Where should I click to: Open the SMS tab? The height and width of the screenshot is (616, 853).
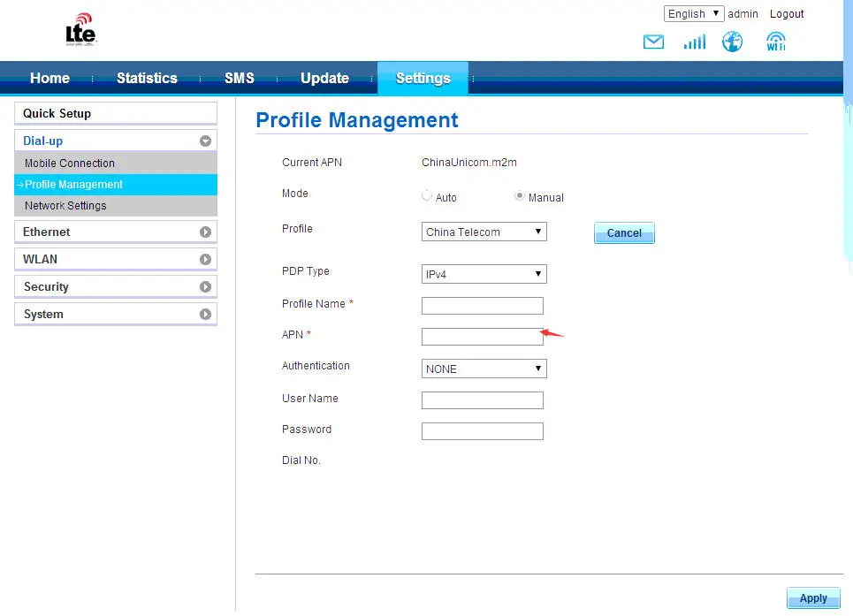pos(240,79)
